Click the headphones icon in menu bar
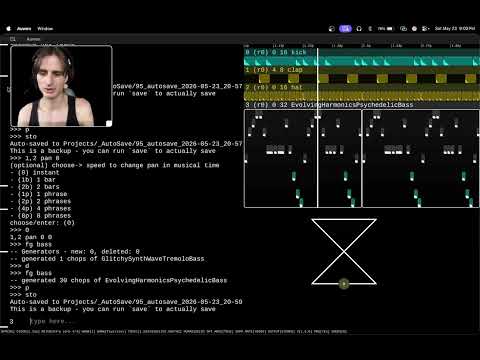This screenshot has height=360, width=480. pos(359,29)
